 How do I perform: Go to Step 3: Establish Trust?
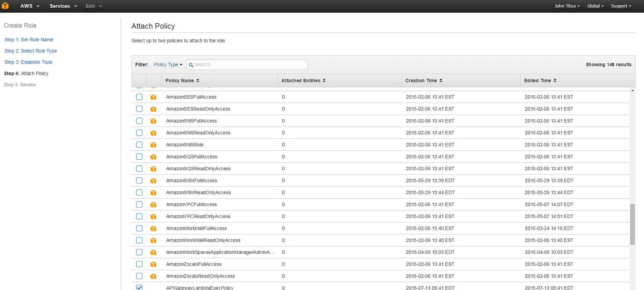coord(28,62)
